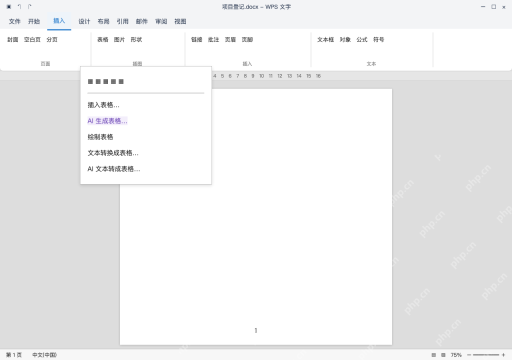Switch to the 开始 ribbon tab
Screen dimensions: 512x360
pyautogui.click(x=34, y=21)
